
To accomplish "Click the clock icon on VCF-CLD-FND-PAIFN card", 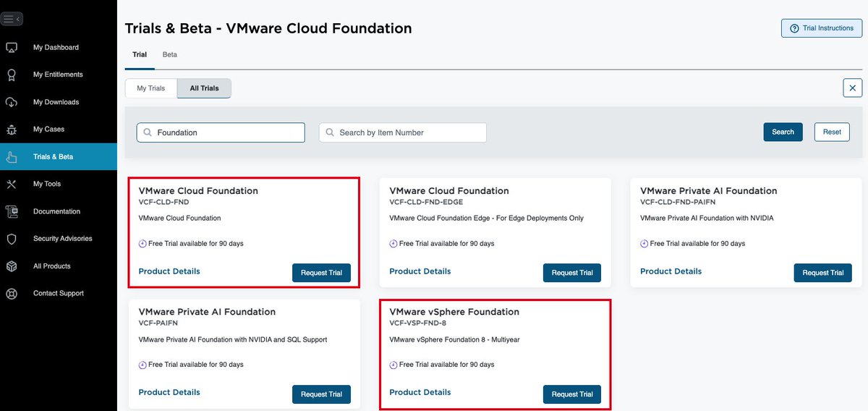I will [x=644, y=244].
